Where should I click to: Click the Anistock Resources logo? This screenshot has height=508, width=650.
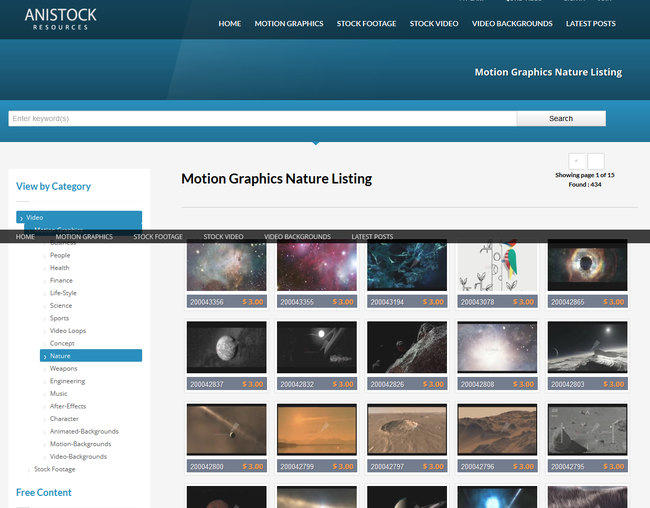click(60, 18)
